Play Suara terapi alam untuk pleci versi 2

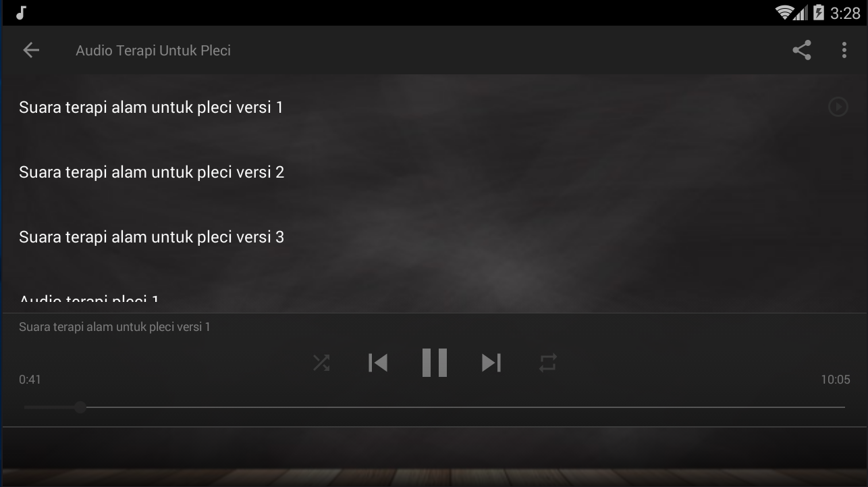point(434,172)
